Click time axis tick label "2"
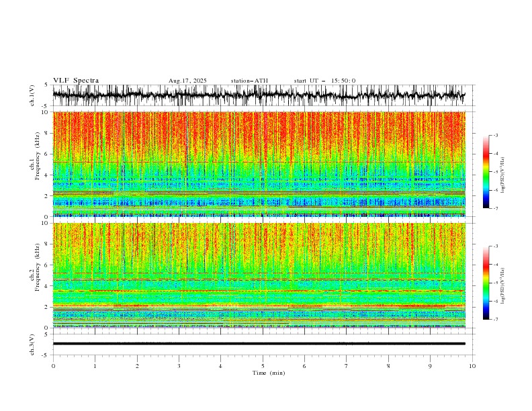 137,366
